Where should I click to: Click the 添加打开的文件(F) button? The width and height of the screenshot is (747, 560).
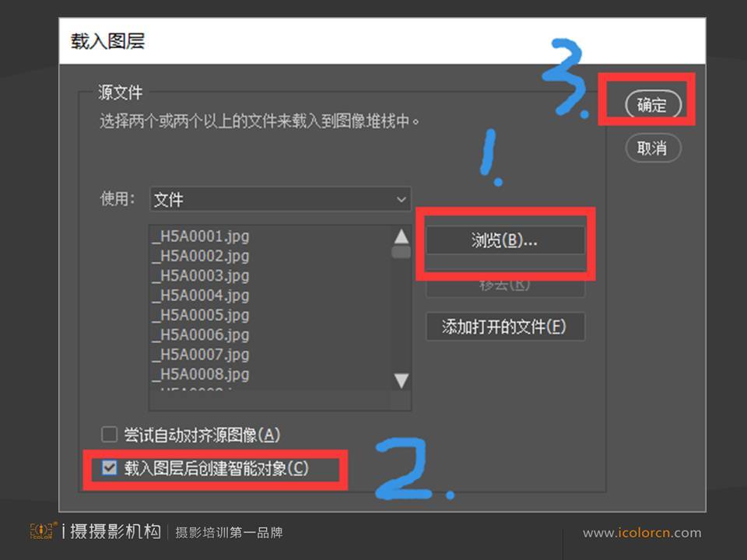point(505,327)
